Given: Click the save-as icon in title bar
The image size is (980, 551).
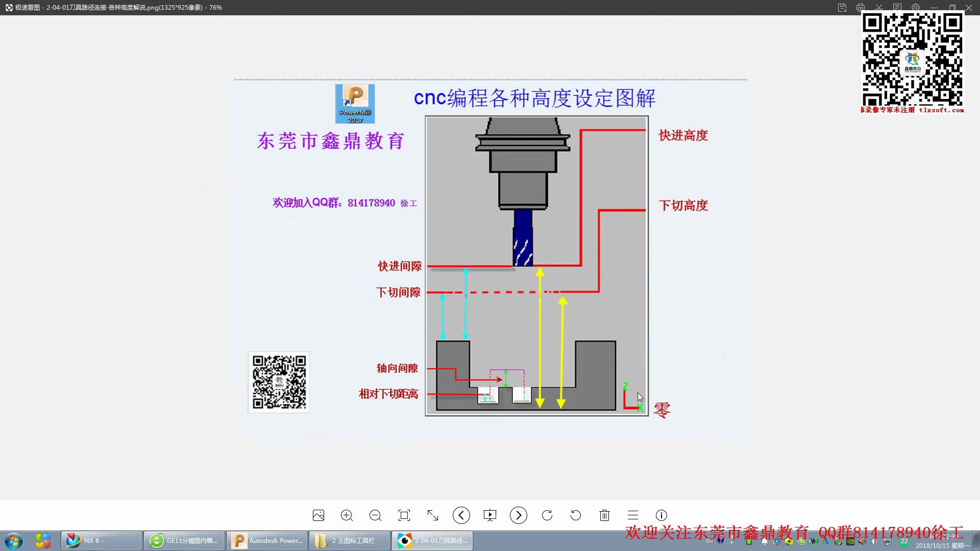Looking at the screenshot, I should point(842,8).
